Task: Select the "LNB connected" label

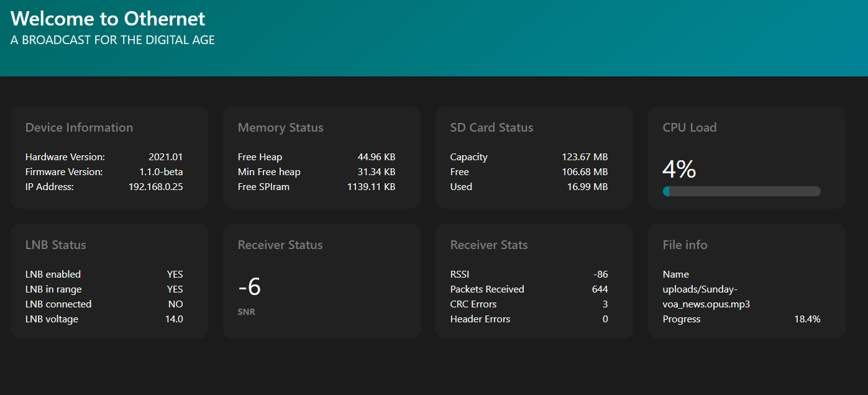Action: tap(58, 304)
